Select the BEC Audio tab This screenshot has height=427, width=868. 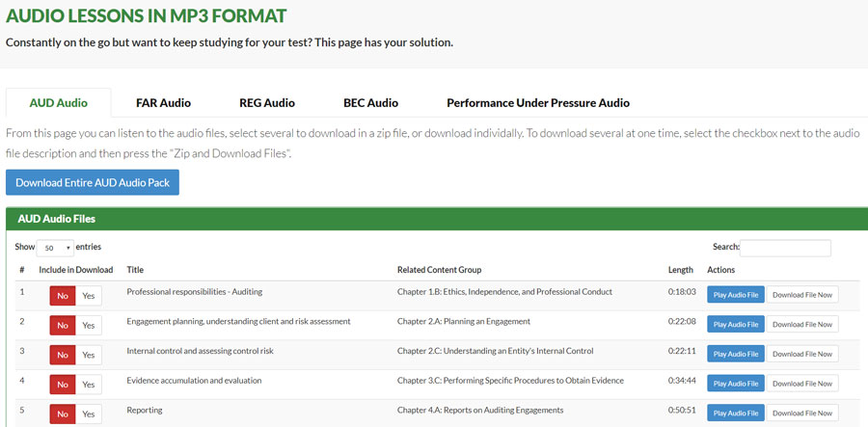(x=371, y=103)
